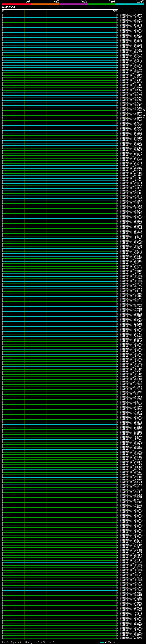Select the UniRef100_P24797 label
Screen dimensions: 146x644
click(131, 342)
